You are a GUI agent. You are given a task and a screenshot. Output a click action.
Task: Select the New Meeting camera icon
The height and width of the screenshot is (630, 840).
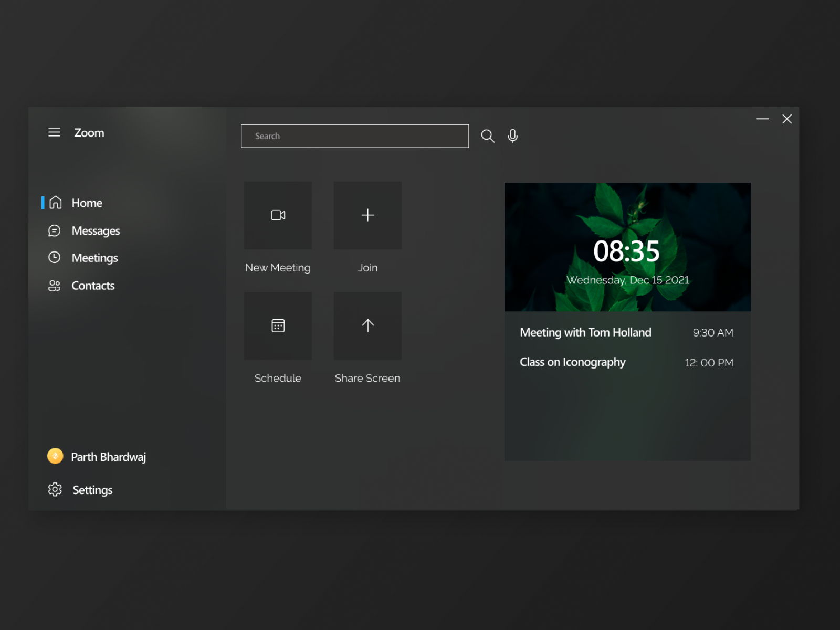click(278, 215)
